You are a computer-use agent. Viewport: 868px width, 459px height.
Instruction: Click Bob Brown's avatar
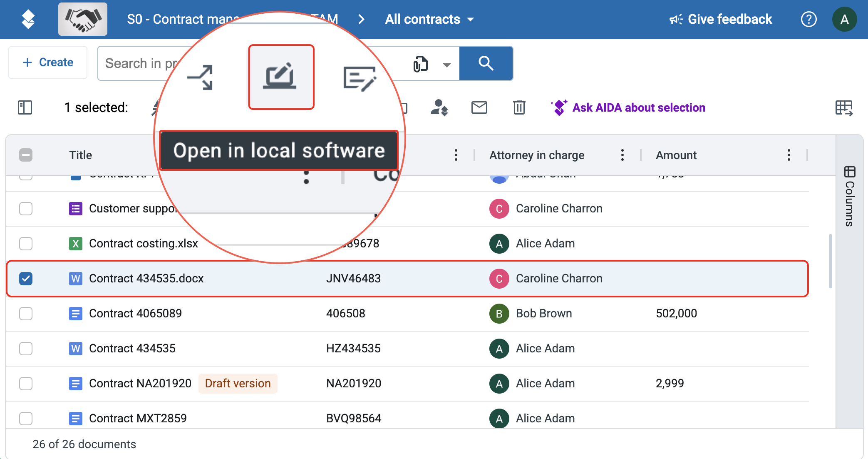click(499, 314)
